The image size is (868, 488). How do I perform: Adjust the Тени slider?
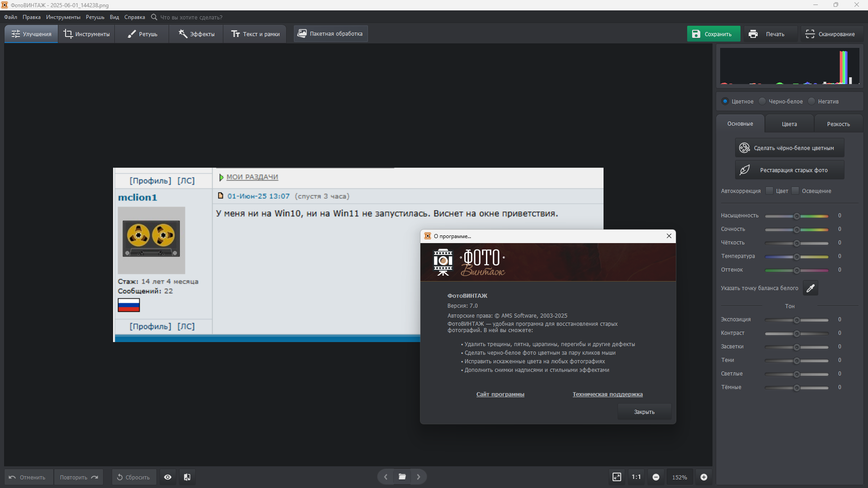point(797,361)
